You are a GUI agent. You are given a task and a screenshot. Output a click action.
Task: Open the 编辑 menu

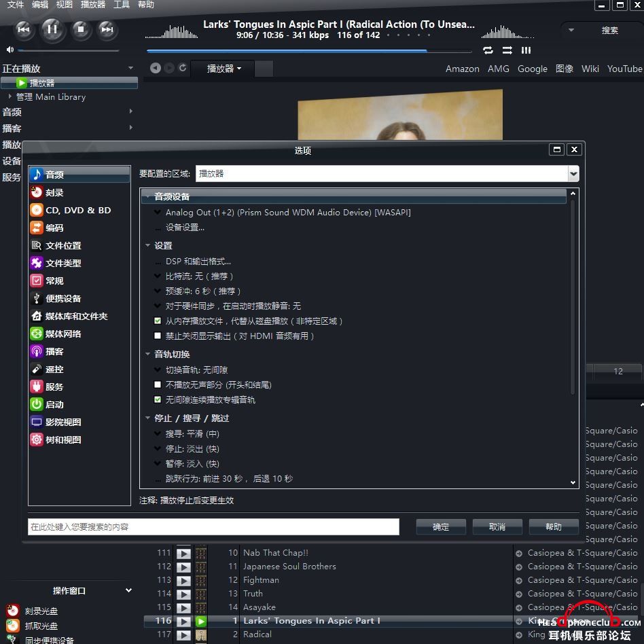tap(40, 5)
